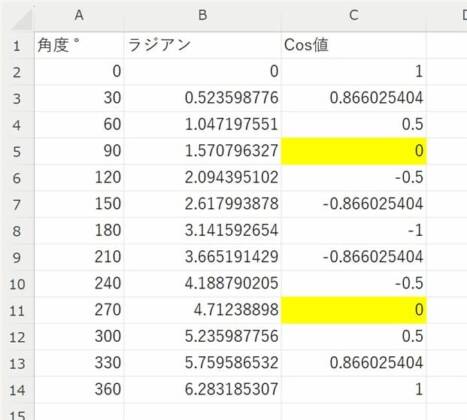This screenshot has width=467, height=420.
Task: Click Cos value -0.5 in row 10
Action: tap(354, 284)
